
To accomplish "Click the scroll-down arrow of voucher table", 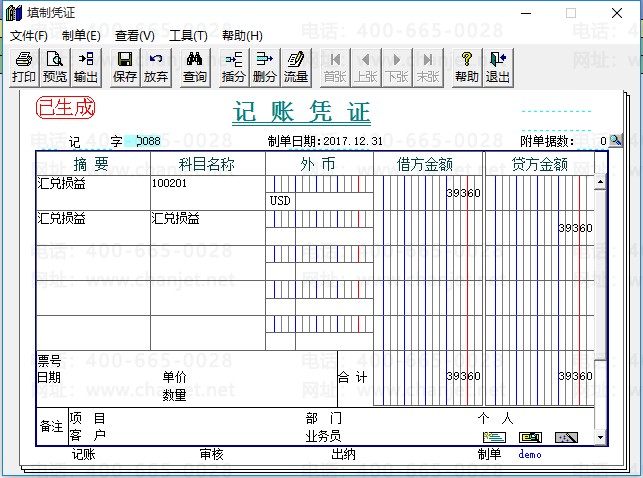I will [600, 437].
